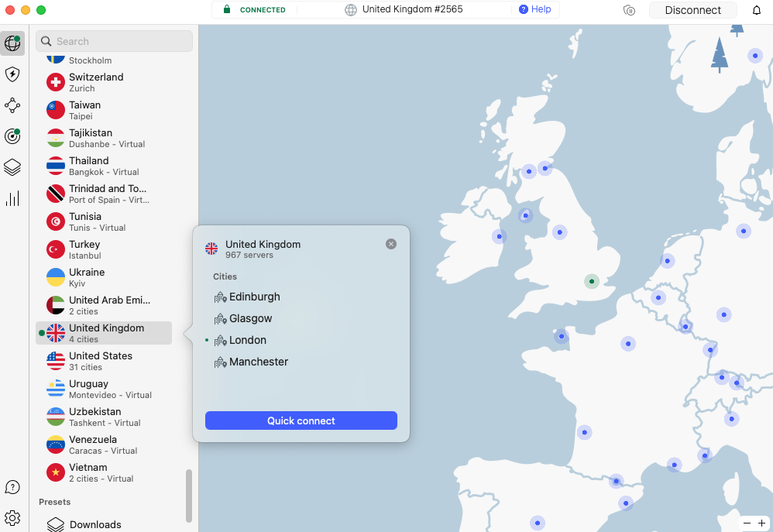Screen dimensions: 773x532
Task: Select United Kingdom 4 cities row
Action: click(x=104, y=333)
